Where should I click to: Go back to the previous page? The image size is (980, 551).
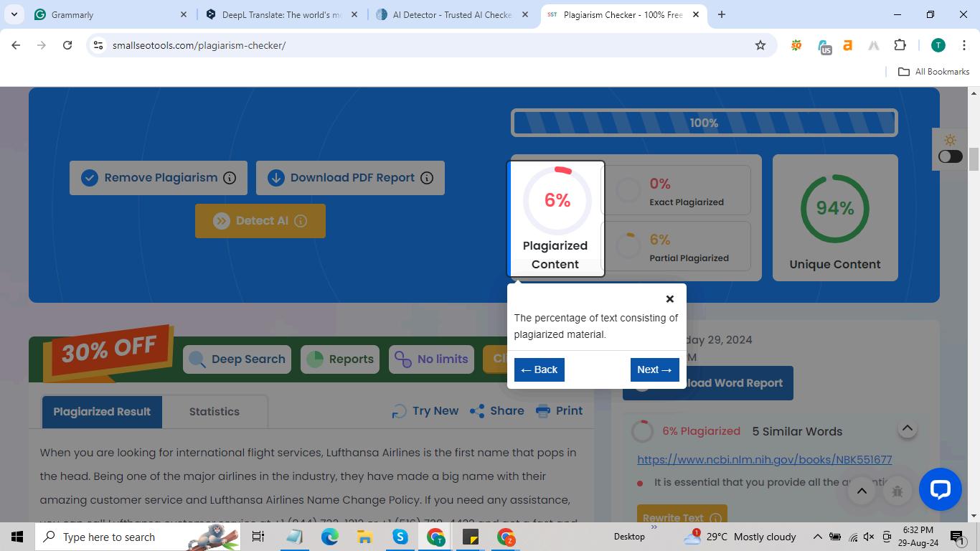[x=16, y=45]
